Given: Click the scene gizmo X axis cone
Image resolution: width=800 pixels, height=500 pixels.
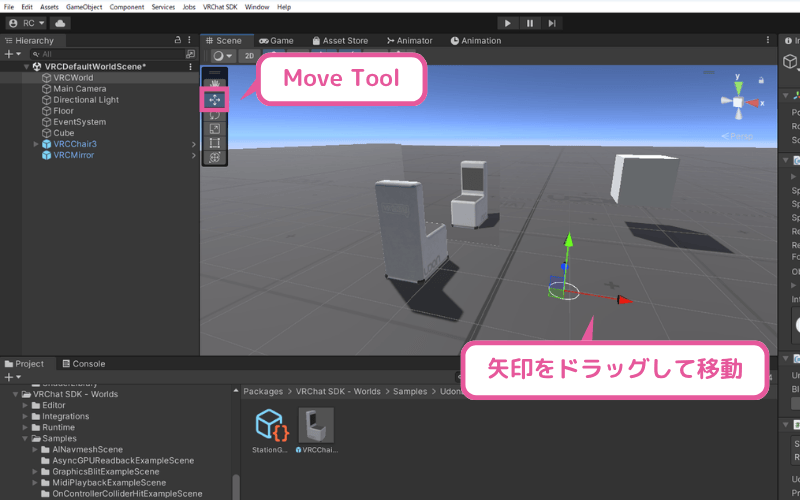Looking at the screenshot, I should [753, 103].
